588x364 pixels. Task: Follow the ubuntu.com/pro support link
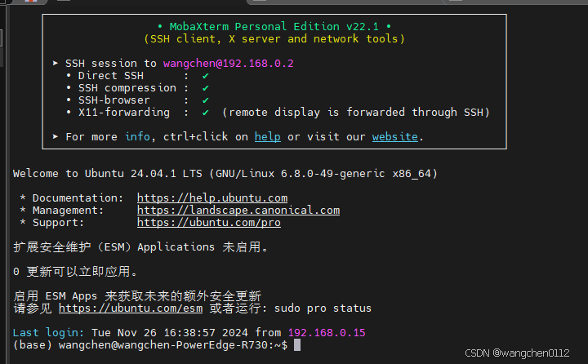[209, 223]
